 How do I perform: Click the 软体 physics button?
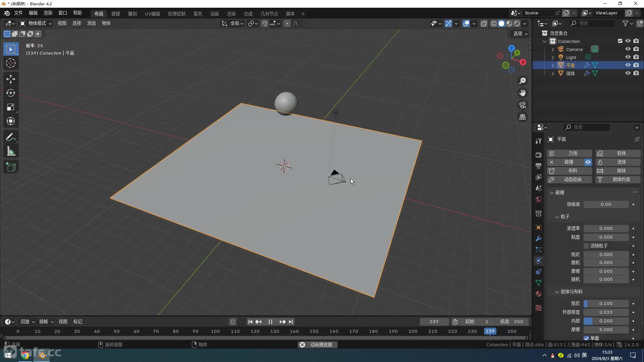coord(618,154)
